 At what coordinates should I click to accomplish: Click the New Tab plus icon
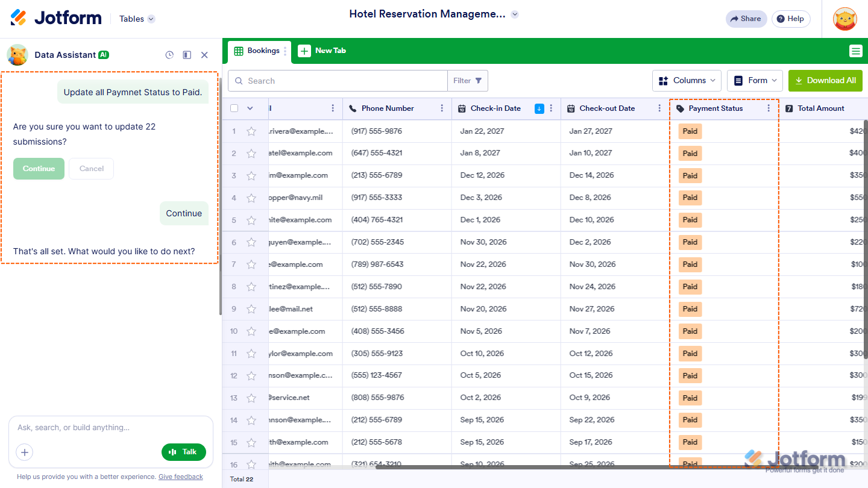(x=304, y=51)
